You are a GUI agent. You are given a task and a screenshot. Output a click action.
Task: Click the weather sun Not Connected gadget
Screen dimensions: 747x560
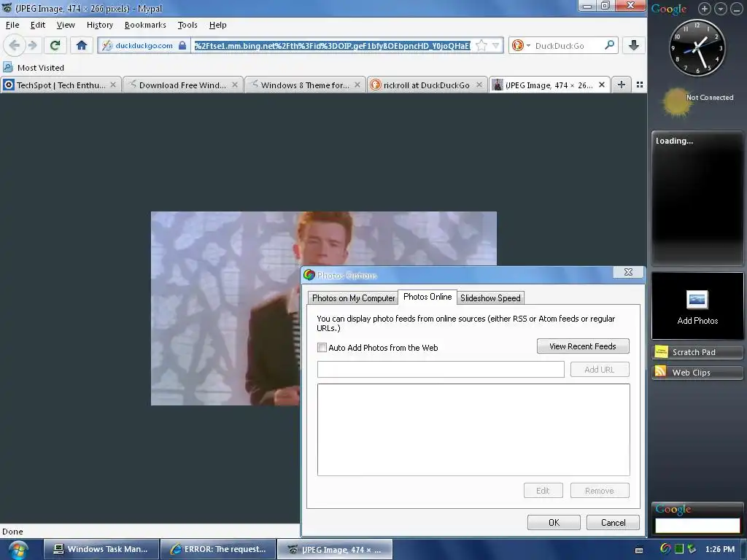697,102
